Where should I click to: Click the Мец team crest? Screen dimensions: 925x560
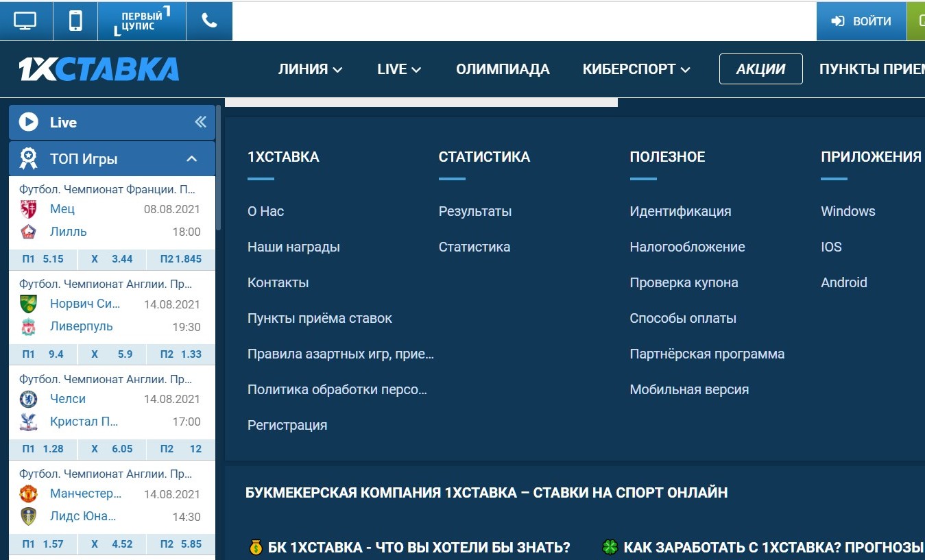coord(28,209)
